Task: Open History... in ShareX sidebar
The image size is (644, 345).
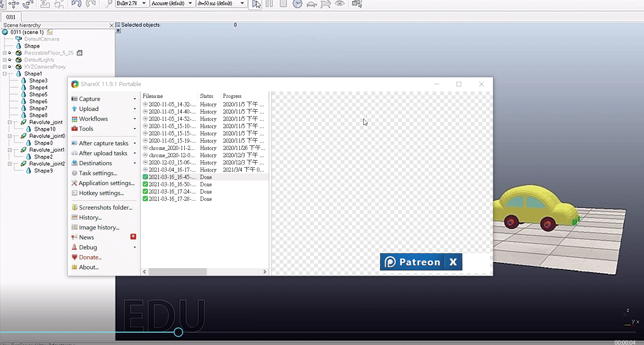Action: [x=104, y=218]
